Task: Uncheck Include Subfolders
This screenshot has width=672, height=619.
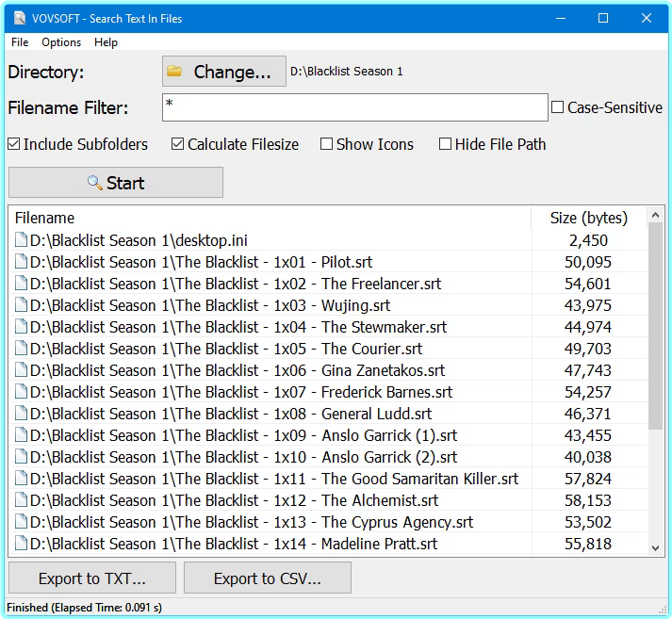Action: point(14,144)
